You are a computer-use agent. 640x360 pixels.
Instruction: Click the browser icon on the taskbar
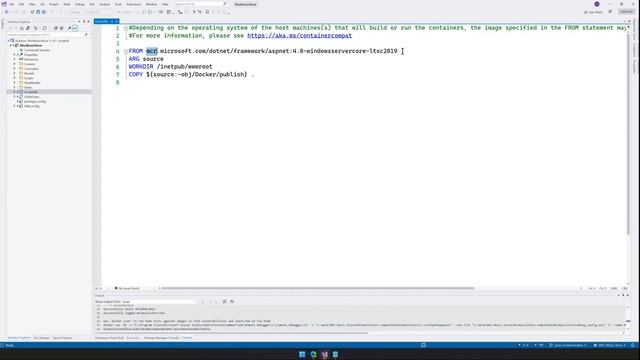tap(313, 354)
